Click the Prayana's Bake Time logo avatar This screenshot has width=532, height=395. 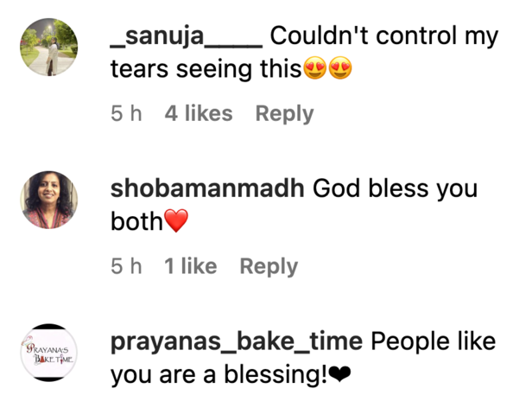(x=49, y=352)
